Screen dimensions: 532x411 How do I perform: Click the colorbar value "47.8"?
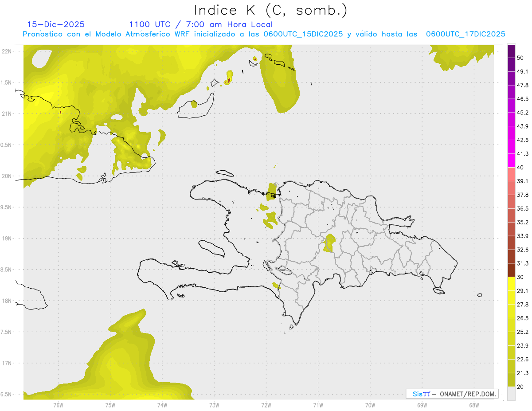click(x=523, y=85)
